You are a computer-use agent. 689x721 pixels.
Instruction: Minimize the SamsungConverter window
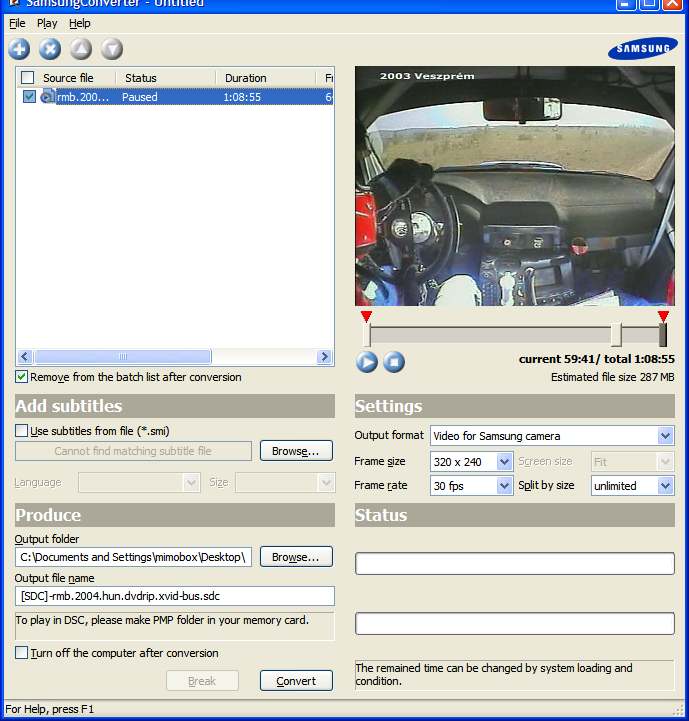point(626,4)
